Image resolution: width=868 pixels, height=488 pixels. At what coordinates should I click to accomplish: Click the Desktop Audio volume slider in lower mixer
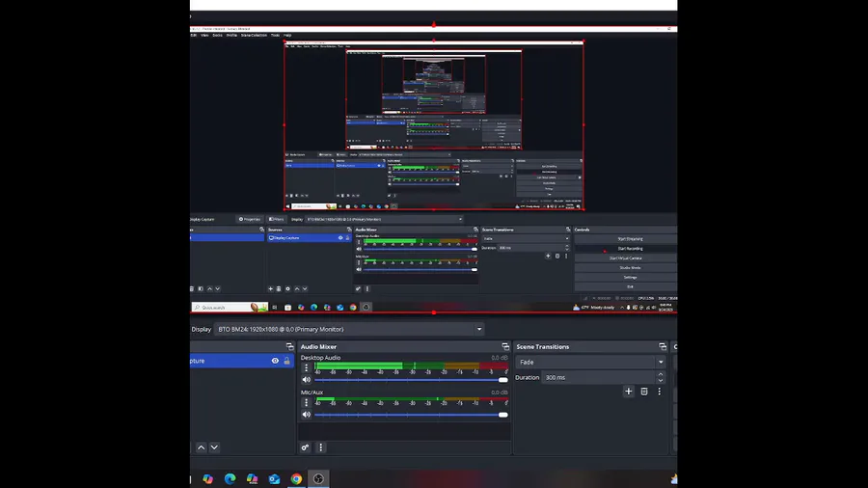(411, 380)
